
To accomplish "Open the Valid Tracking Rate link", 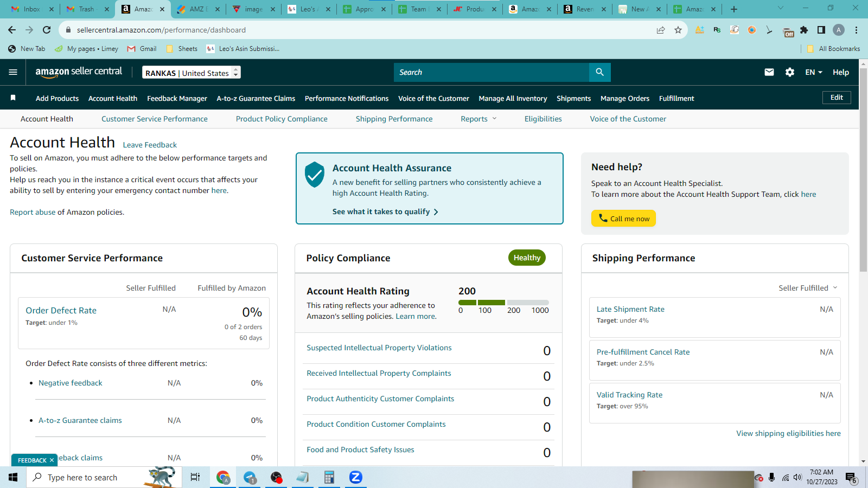I will tap(629, 395).
